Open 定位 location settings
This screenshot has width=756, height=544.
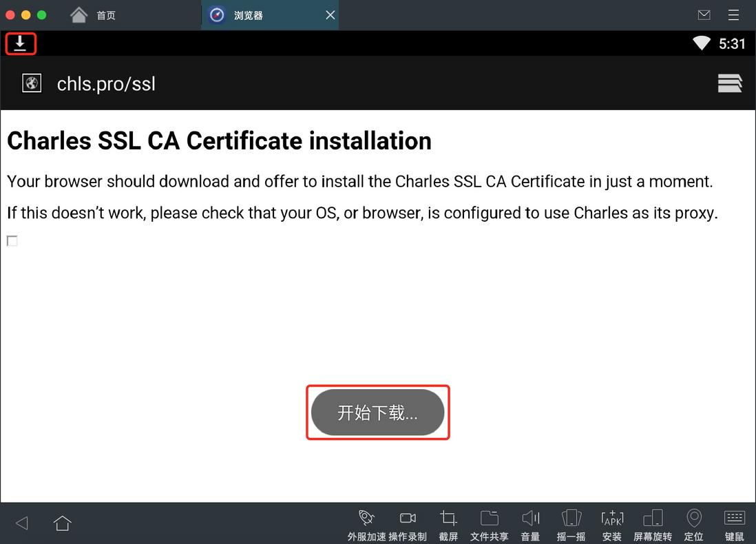pos(694,525)
